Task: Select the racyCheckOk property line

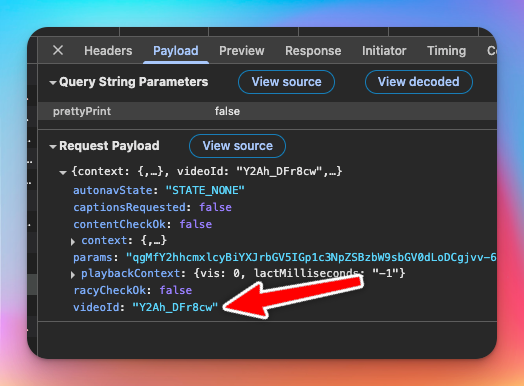Action: (133, 290)
